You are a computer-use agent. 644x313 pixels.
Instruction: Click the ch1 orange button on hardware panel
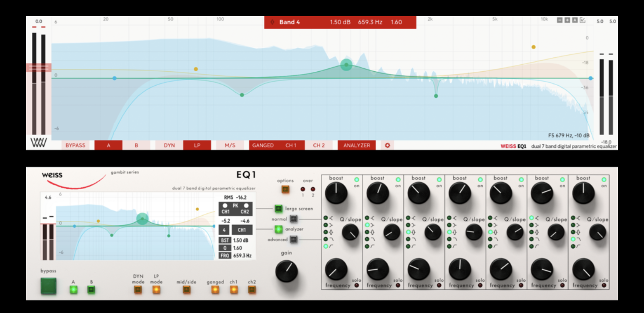click(234, 290)
